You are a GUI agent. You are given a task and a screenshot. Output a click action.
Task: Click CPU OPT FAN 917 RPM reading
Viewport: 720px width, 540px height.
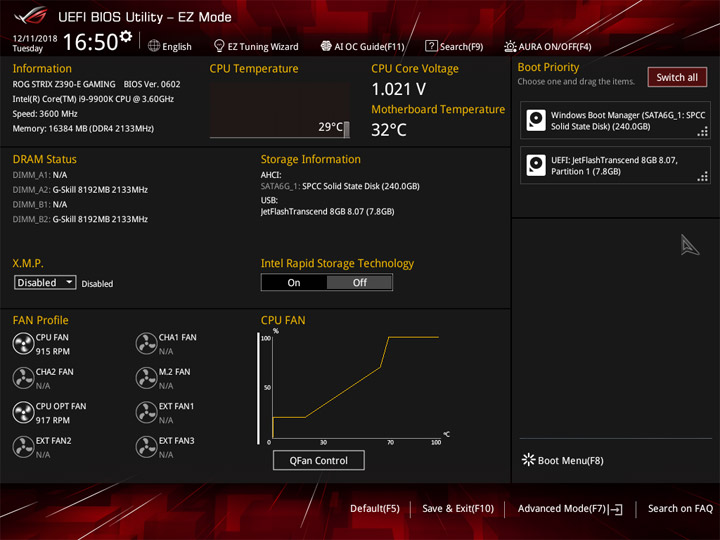53,420
